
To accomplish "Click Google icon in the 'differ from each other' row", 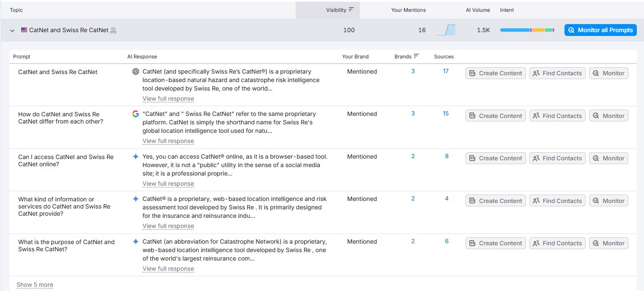I will point(136,114).
